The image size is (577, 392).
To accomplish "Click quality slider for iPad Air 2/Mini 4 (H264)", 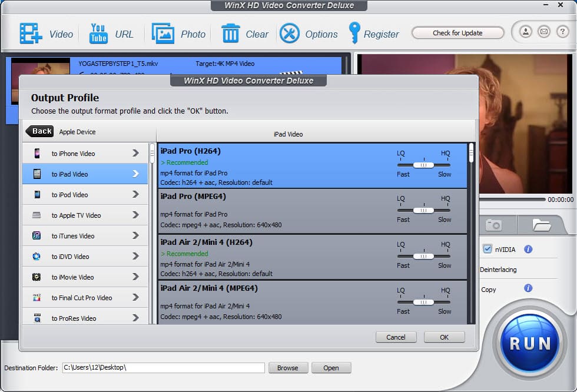I will [423, 256].
